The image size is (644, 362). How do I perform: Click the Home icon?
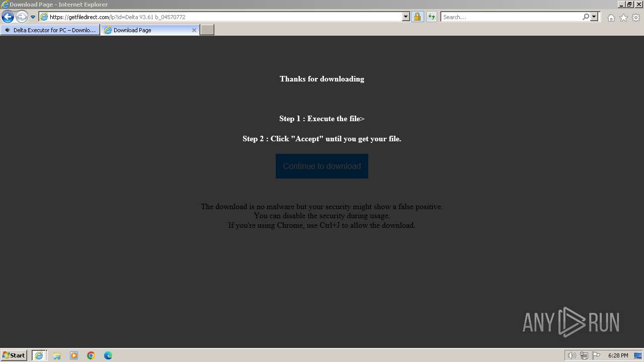611,18
